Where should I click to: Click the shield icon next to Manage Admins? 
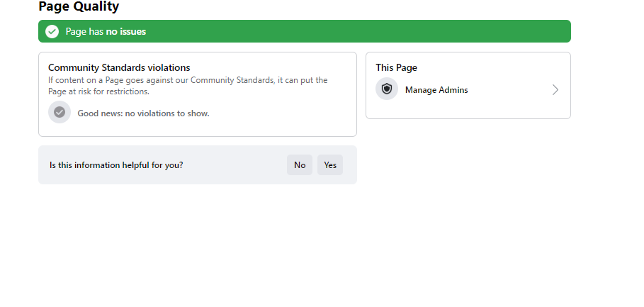(387, 89)
